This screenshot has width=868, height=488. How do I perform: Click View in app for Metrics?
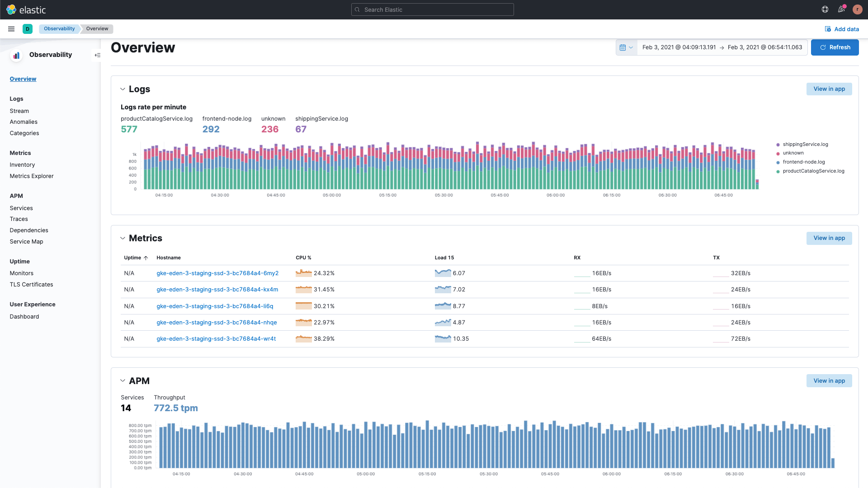click(829, 238)
